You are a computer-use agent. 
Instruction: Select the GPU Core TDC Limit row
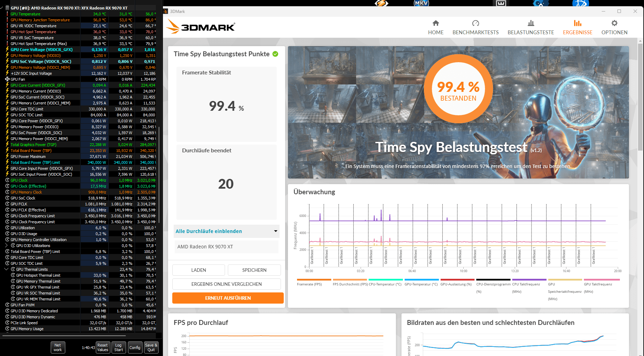(x=80, y=109)
